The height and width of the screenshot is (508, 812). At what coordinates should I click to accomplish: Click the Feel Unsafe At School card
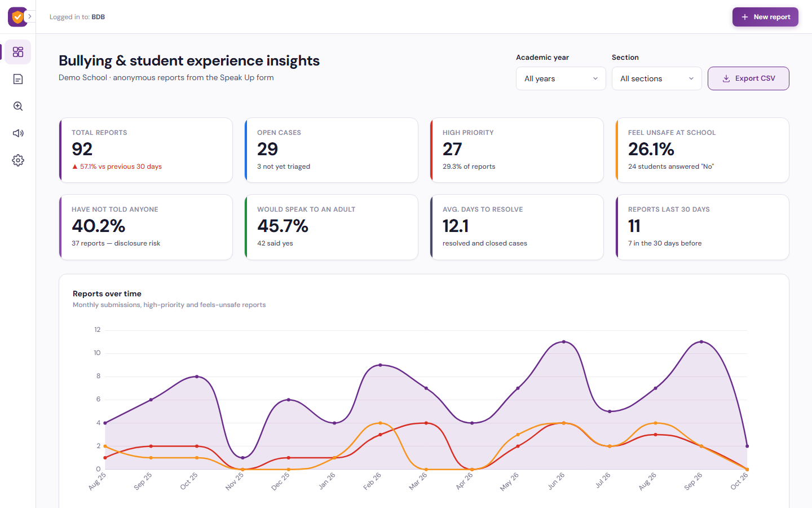point(703,150)
